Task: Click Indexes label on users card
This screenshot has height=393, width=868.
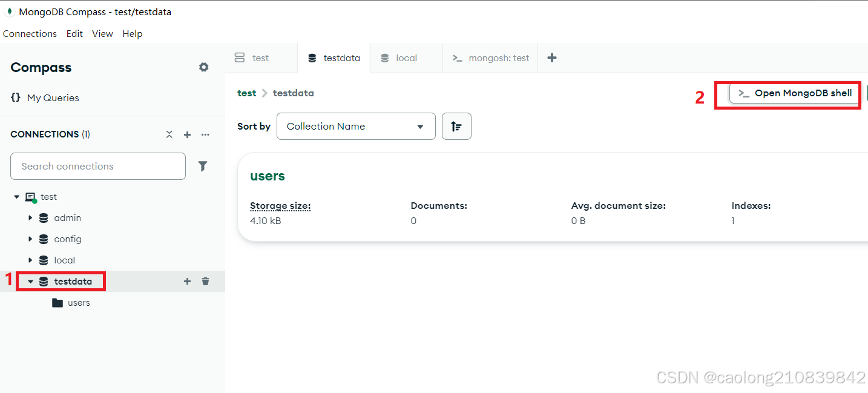Action: (751, 206)
